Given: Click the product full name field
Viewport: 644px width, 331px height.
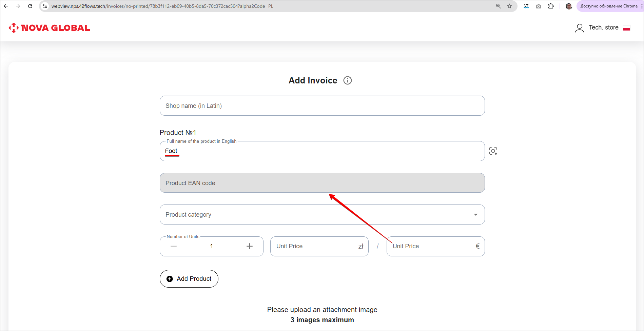Looking at the screenshot, I should [322, 151].
